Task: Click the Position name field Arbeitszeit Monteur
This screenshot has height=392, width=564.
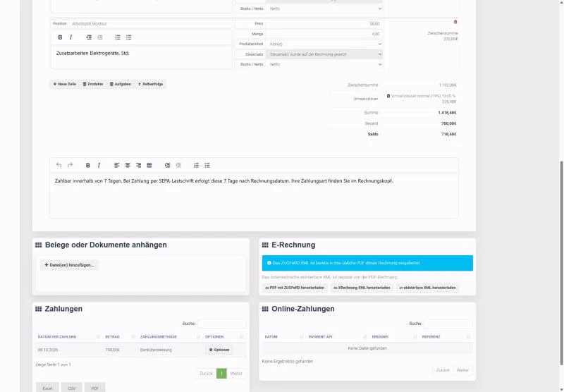Action: [151, 24]
